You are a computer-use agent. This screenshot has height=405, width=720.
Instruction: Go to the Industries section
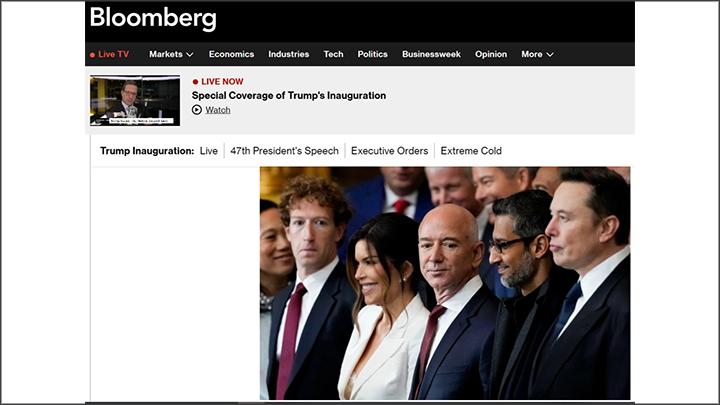[288, 54]
